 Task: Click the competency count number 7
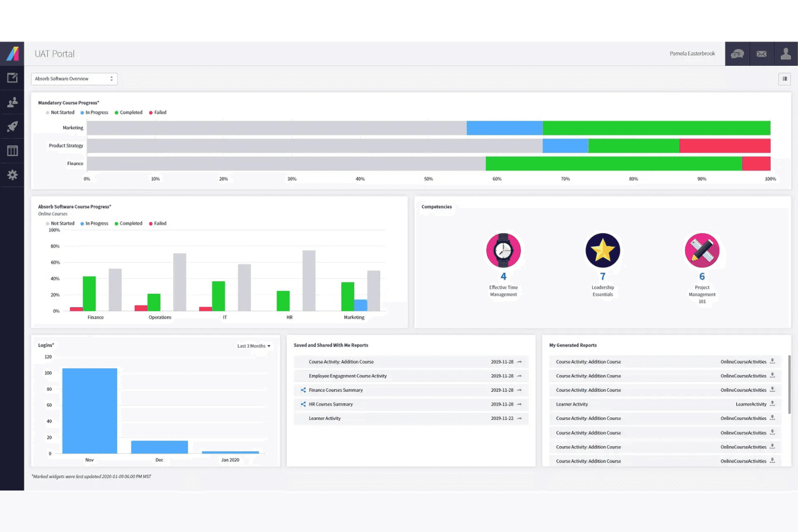(x=603, y=277)
